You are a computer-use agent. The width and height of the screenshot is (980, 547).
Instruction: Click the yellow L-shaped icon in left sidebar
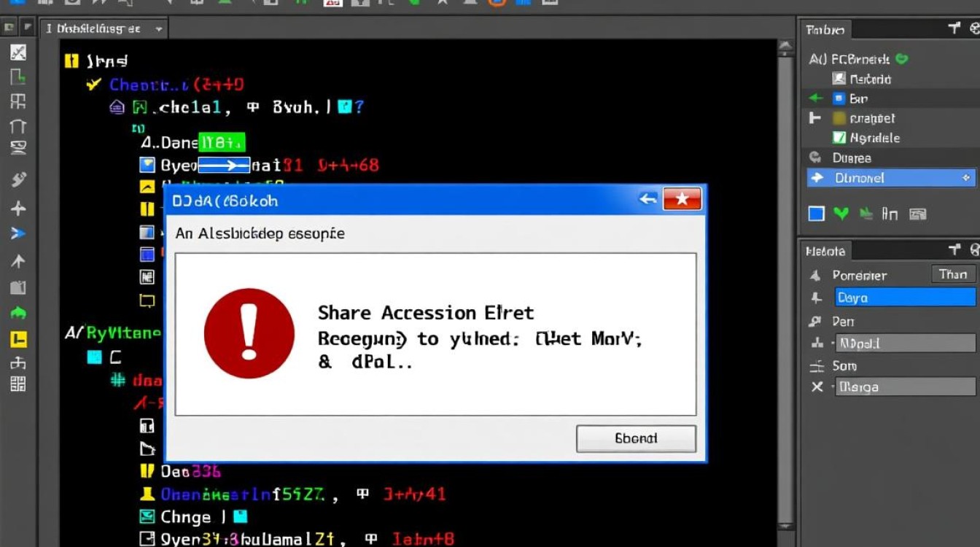tap(18, 338)
